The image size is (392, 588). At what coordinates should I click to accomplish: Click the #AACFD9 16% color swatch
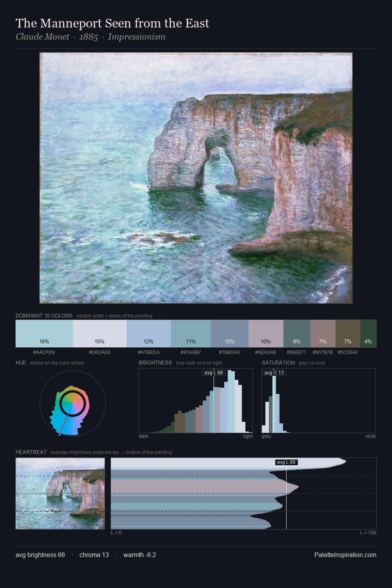click(x=44, y=334)
